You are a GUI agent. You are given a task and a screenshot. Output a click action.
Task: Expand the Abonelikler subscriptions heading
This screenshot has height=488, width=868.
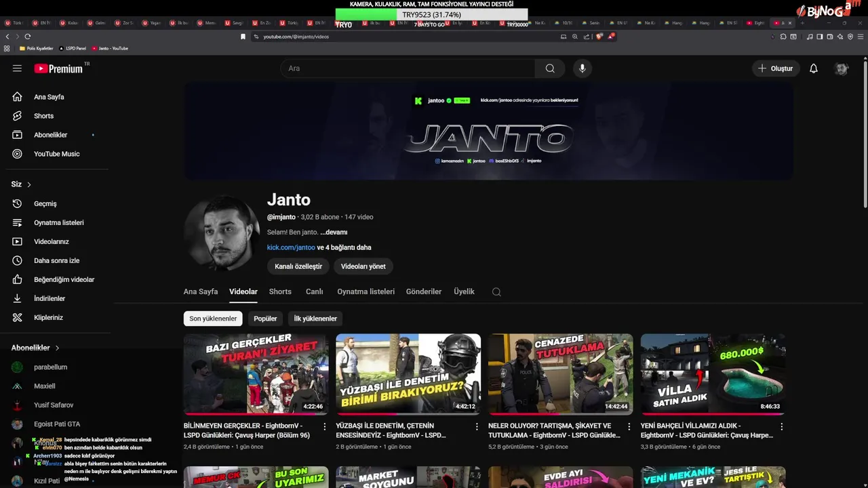(x=35, y=348)
